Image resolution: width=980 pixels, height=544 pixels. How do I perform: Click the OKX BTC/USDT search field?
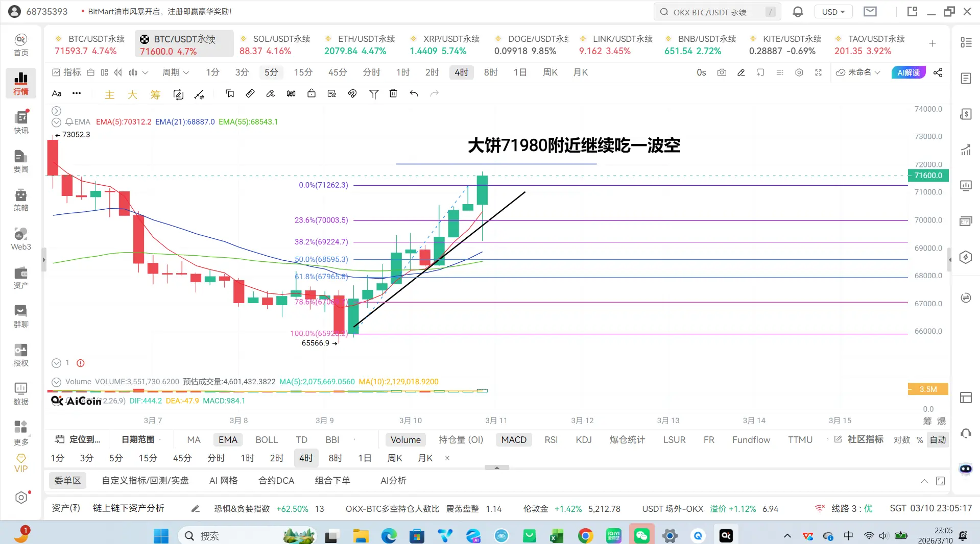(717, 12)
